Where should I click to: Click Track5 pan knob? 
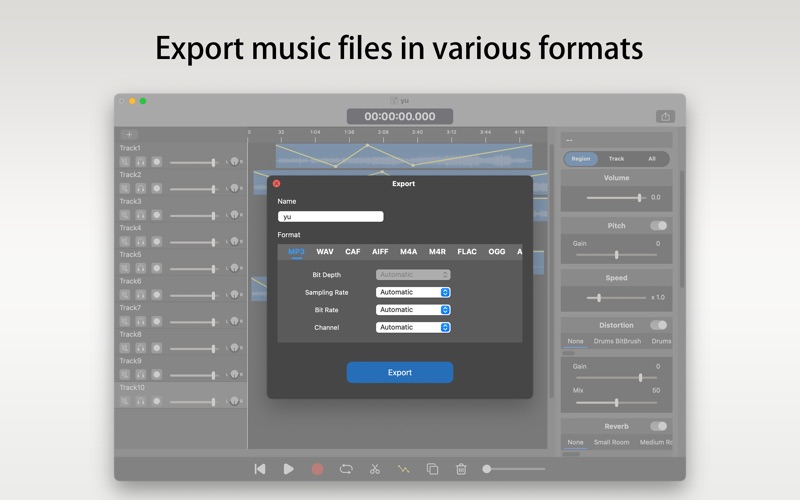[x=234, y=267]
